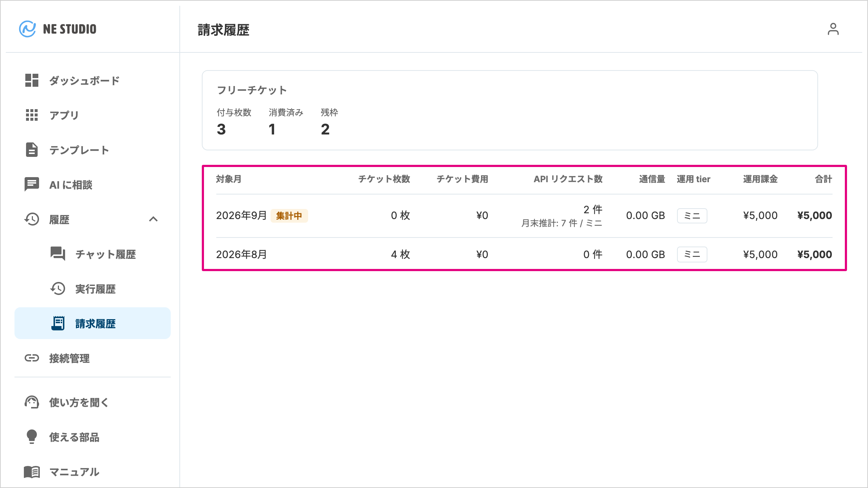Screen dimensions: 868x488
Task: Open the テンプレート menu item
Action: pos(93,150)
